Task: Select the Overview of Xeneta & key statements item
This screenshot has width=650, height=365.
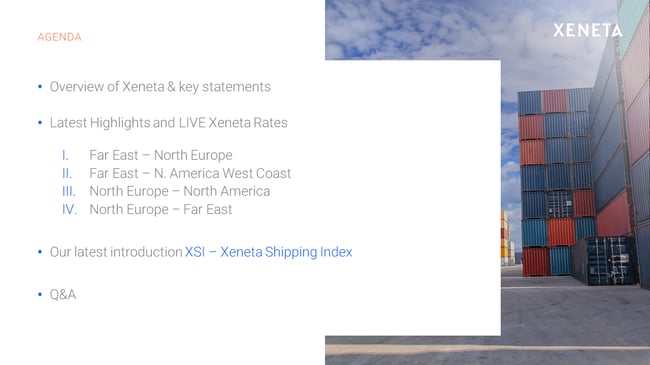Action: [160, 87]
